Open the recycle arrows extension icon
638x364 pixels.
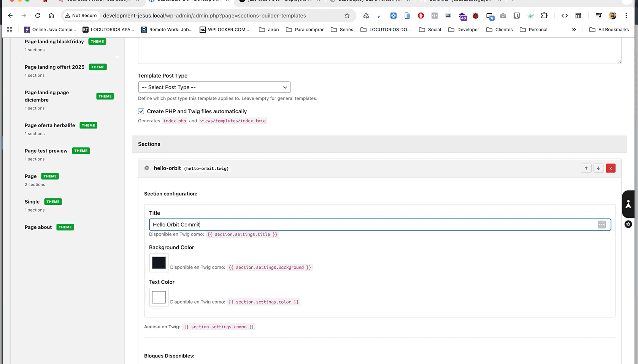[366, 16]
